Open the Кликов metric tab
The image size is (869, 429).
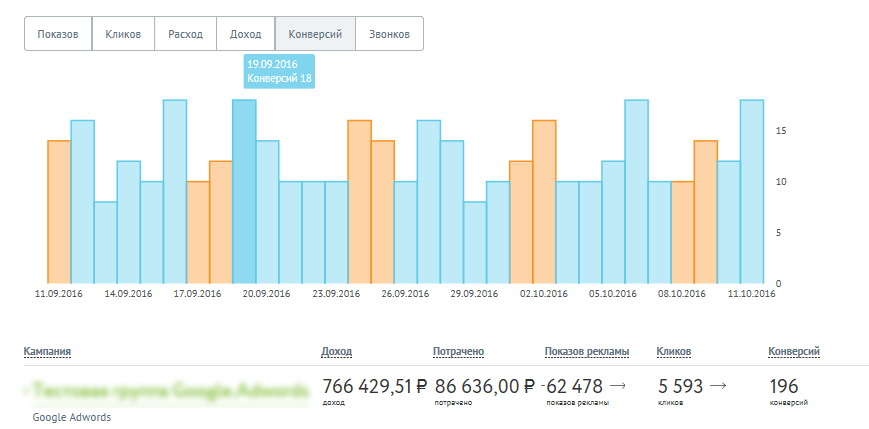124,34
